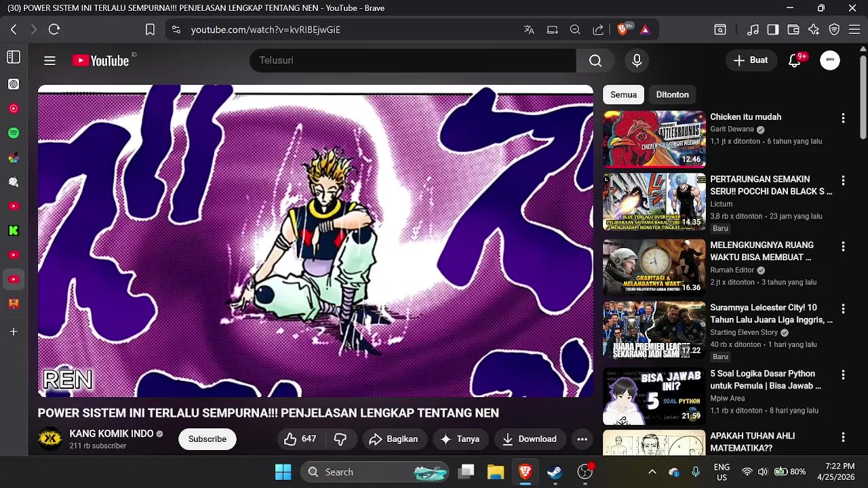868x488 pixels.
Task: Select the Ditonton filter chip
Action: pos(672,95)
